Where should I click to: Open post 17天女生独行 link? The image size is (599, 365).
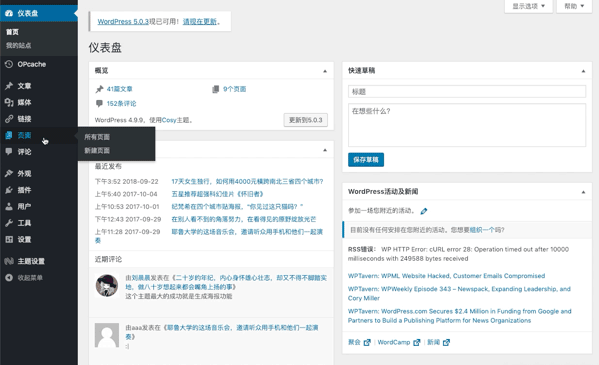248,182
